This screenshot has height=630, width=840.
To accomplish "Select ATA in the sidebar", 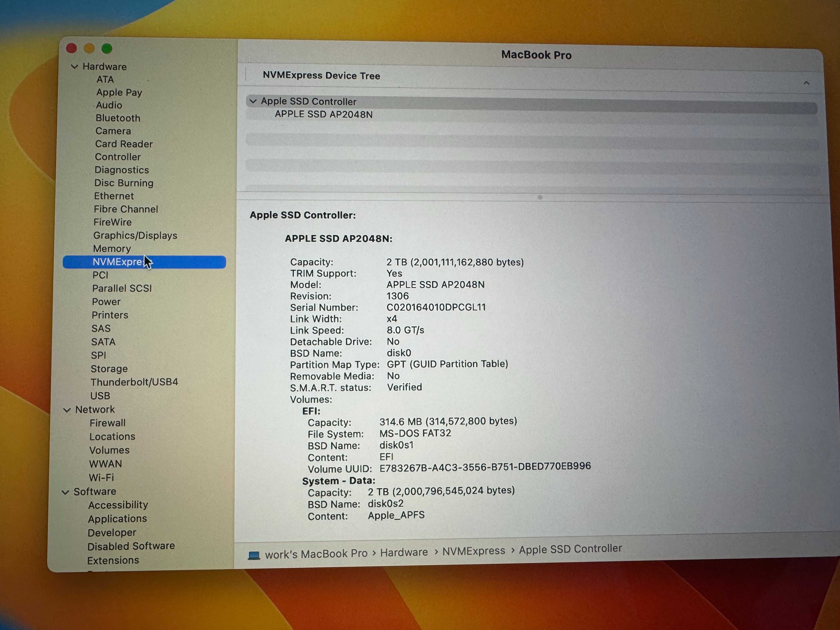I will 105,79.
